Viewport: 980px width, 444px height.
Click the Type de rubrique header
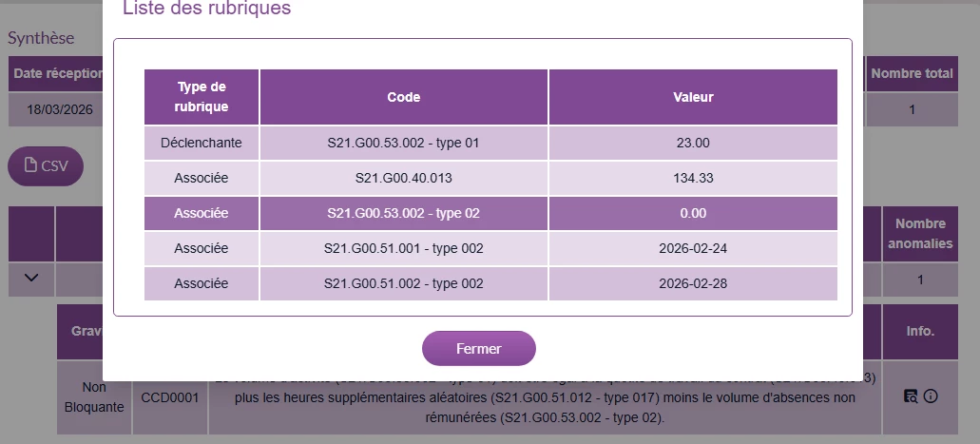[x=202, y=97]
